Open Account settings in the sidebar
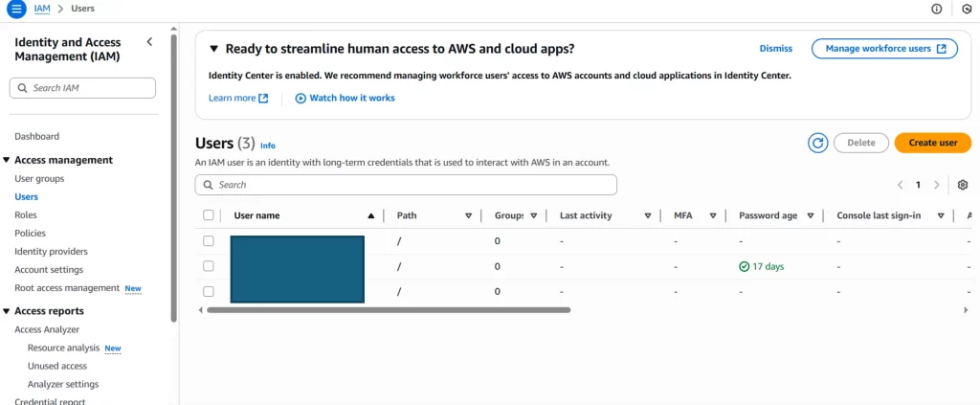 point(49,270)
